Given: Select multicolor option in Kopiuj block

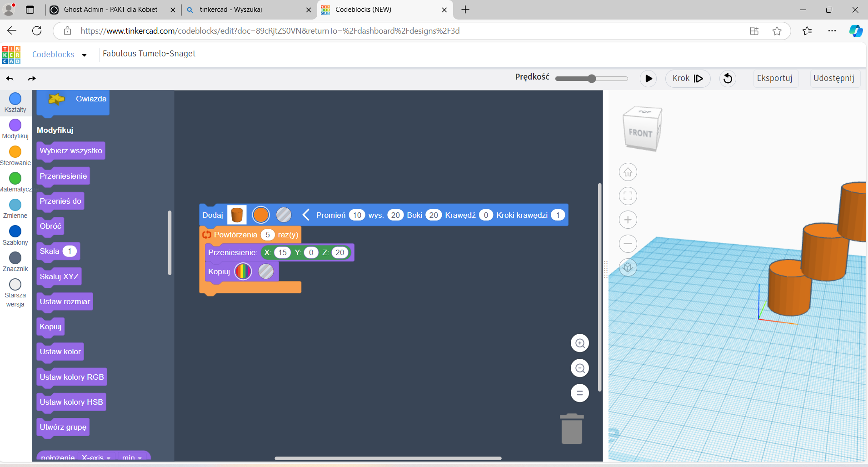Looking at the screenshot, I should click(x=243, y=271).
